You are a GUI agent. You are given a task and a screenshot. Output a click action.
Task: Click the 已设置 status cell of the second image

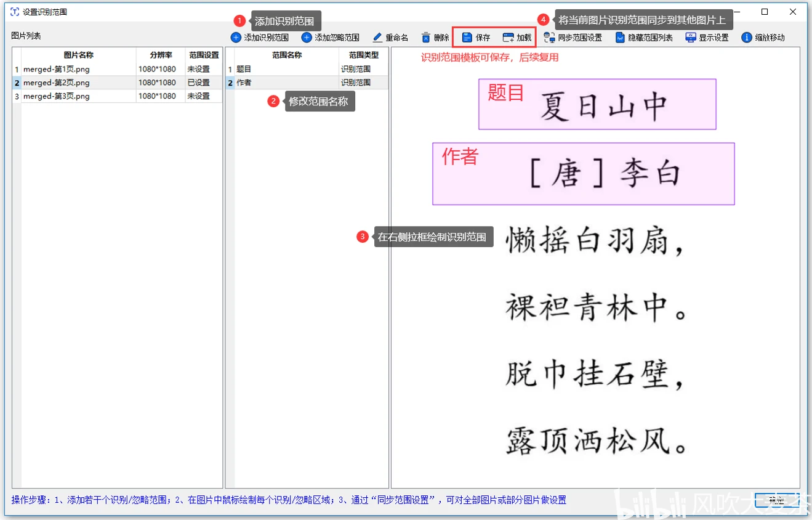coord(203,83)
